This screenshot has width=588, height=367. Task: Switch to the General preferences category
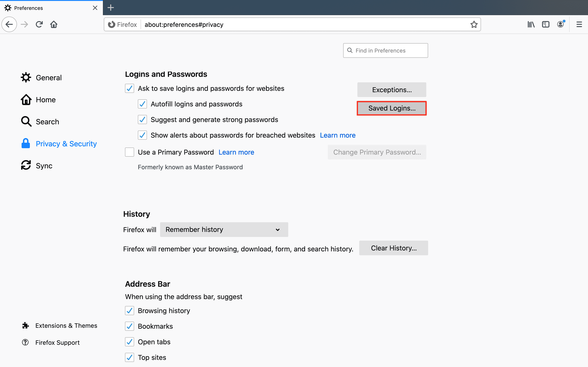coord(48,78)
